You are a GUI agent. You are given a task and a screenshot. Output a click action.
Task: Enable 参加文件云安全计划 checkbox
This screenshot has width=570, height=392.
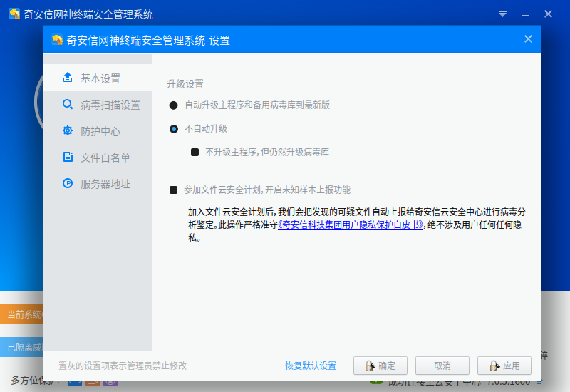tap(173, 190)
